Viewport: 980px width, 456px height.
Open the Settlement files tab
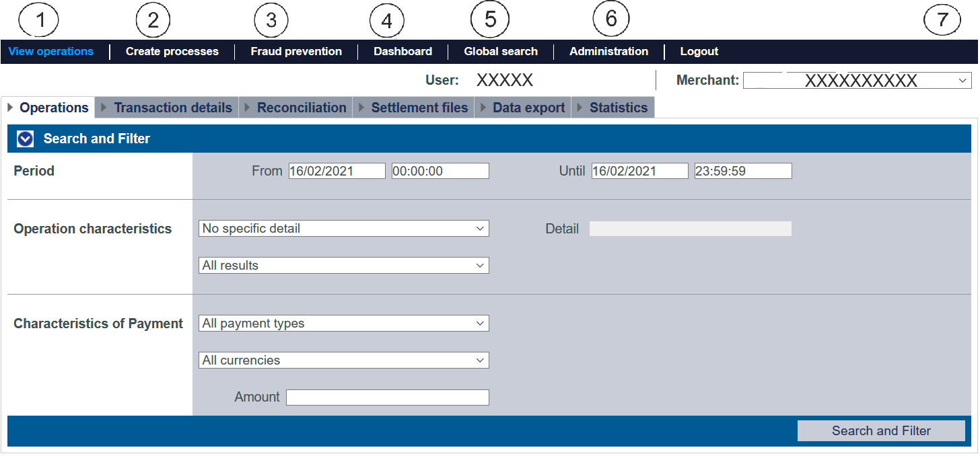(x=419, y=108)
